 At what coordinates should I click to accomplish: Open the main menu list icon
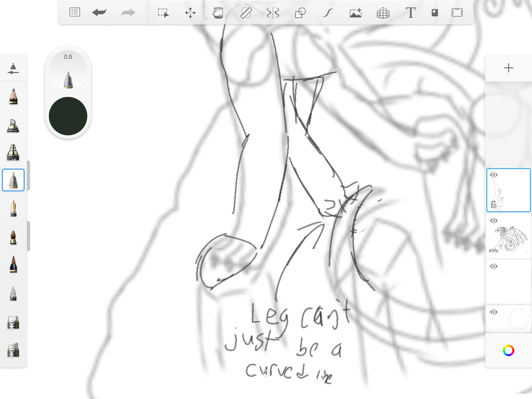pyautogui.click(x=75, y=12)
